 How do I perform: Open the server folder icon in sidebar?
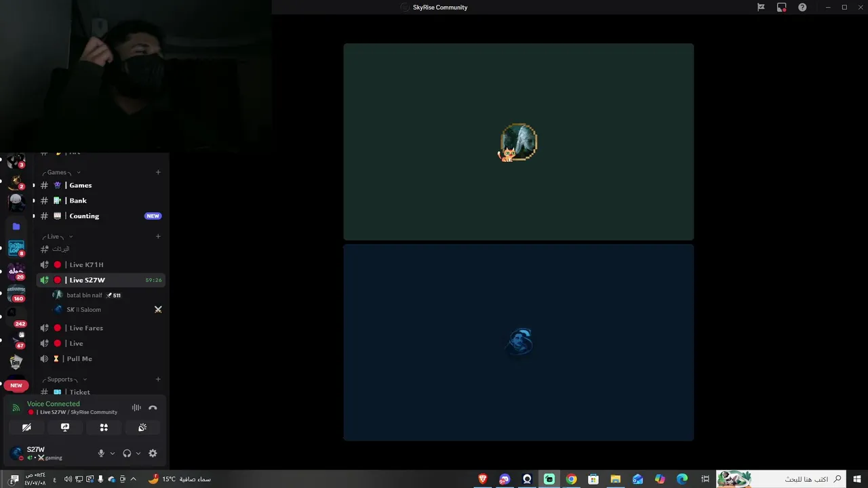click(16, 226)
